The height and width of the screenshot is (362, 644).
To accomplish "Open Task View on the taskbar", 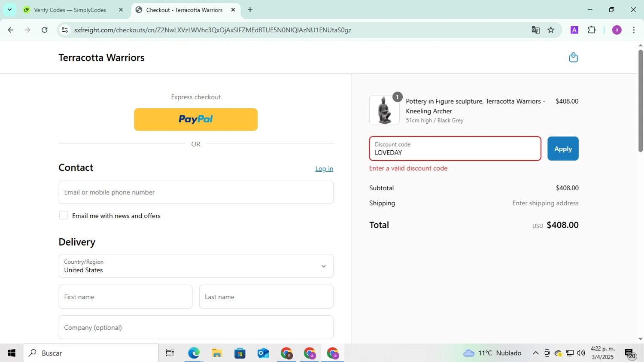I will [x=170, y=353].
